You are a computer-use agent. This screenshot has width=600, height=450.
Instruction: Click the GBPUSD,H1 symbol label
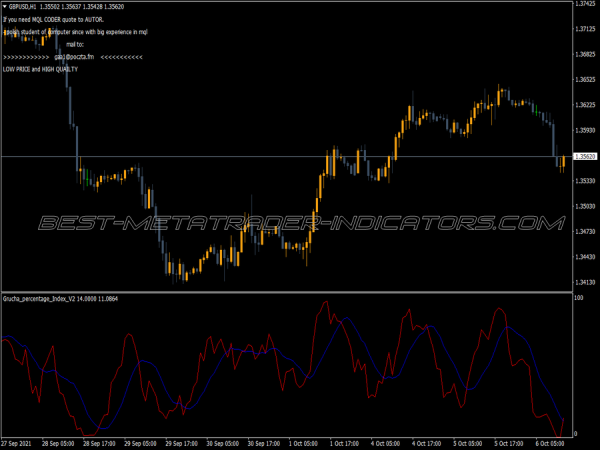[x=23, y=7]
